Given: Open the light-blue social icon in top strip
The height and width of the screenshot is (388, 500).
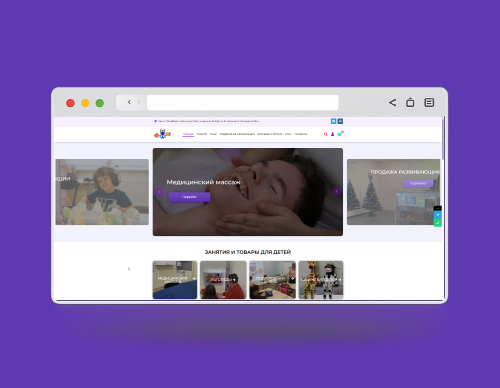Looking at the screenshot, I should click(333, 121).
